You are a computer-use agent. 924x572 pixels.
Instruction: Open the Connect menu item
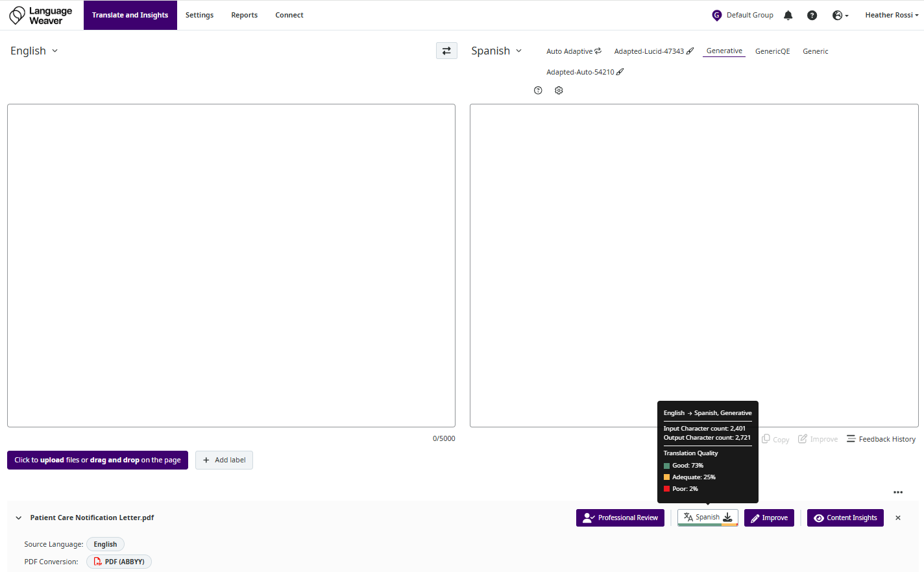point(289,15)
